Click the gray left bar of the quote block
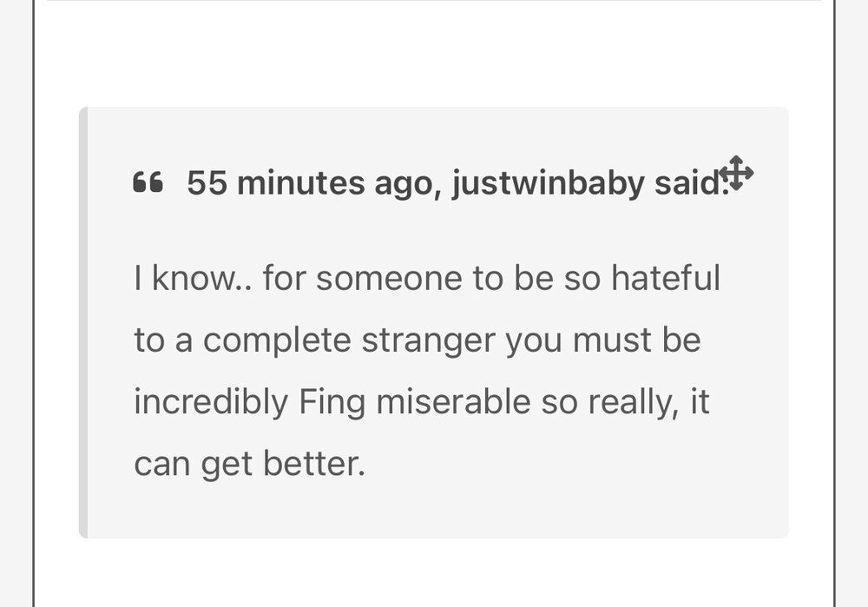The height and width of the screenshot is (607, 868). 83,321
